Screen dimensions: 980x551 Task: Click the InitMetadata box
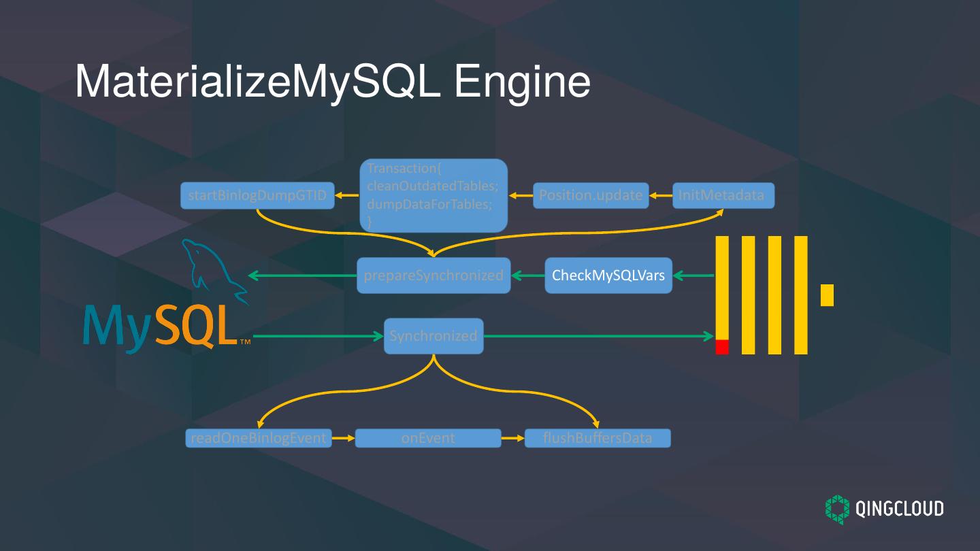[723, 195]
